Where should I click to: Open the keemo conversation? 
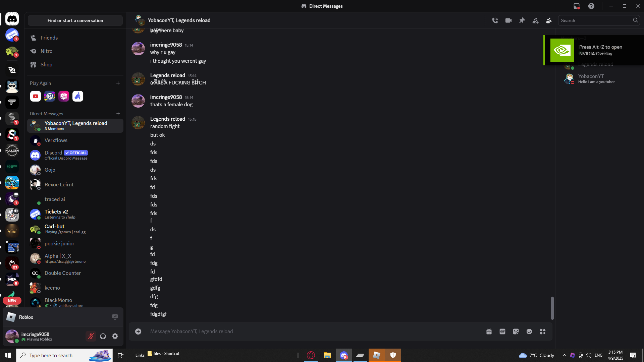coord(75,288)
